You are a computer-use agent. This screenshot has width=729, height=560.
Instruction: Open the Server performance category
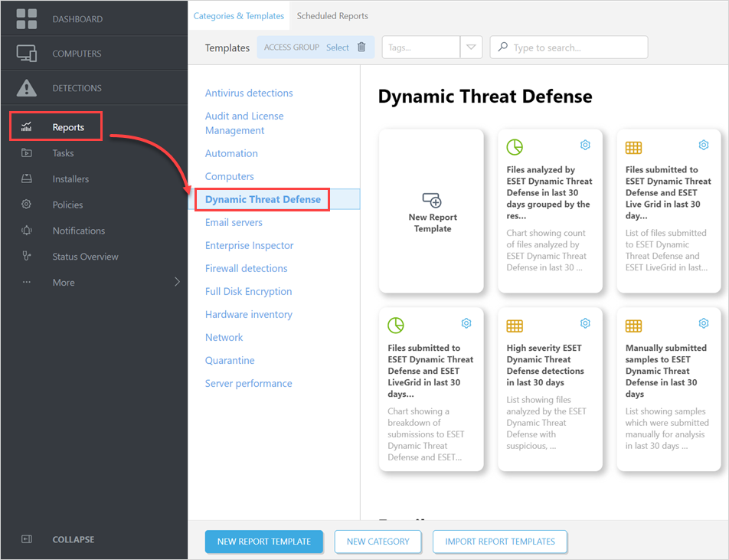pyautogui.click(x=248, y=383)
